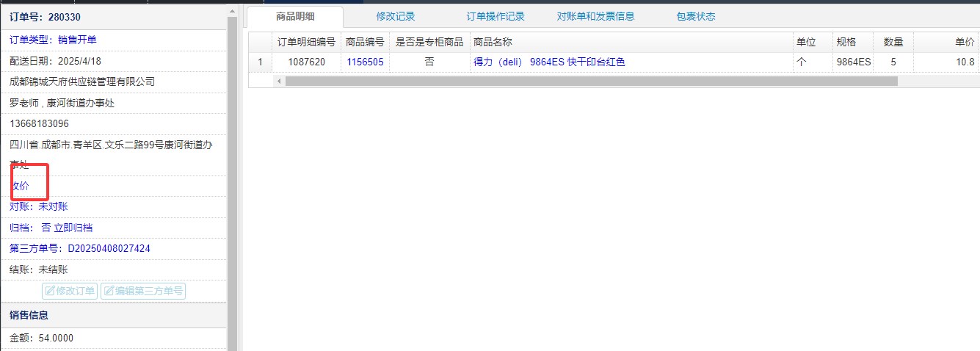Click the 罗老师, 康河街道办事处 contact text
This screenshot has height=351, width=980.
click(62, 103)
